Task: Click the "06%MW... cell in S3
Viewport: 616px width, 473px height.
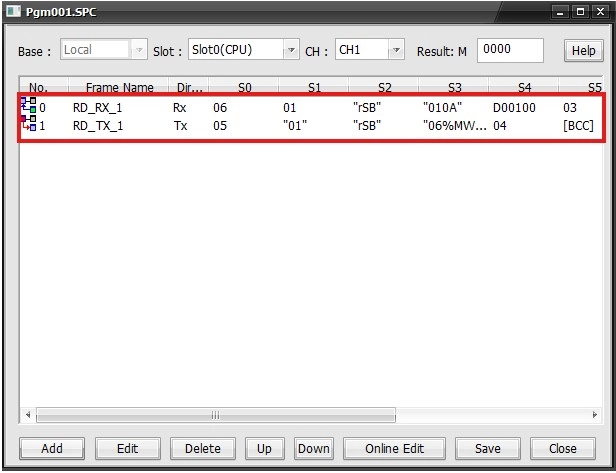Action: point(455,126)
